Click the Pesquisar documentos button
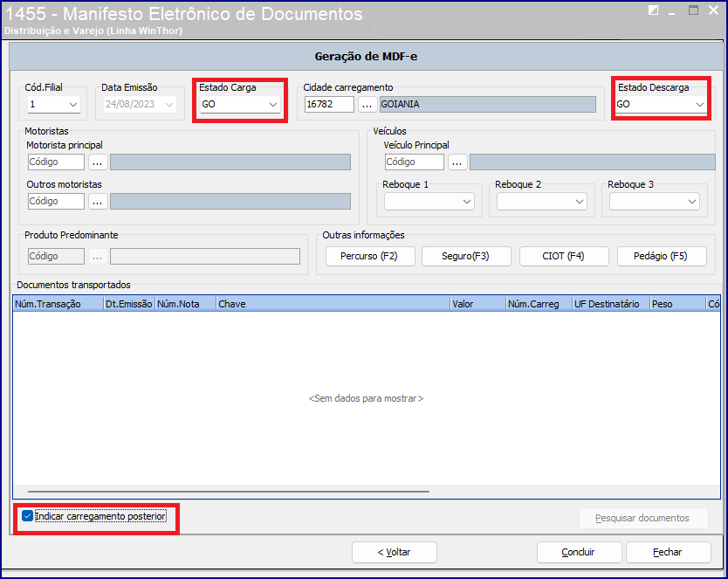The image size is (728, 579). (x=643, y=518)
